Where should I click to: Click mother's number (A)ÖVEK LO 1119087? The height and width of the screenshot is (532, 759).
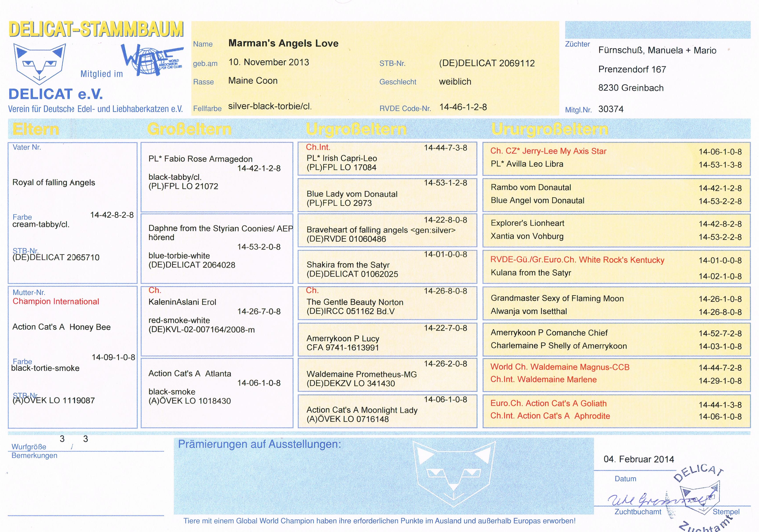click(x=53, y=400)
